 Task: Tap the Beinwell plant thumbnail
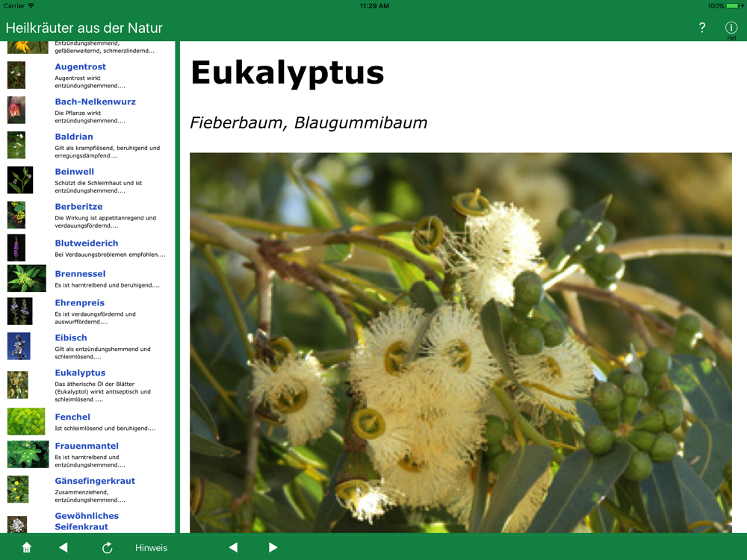click(x=20, y=180)
